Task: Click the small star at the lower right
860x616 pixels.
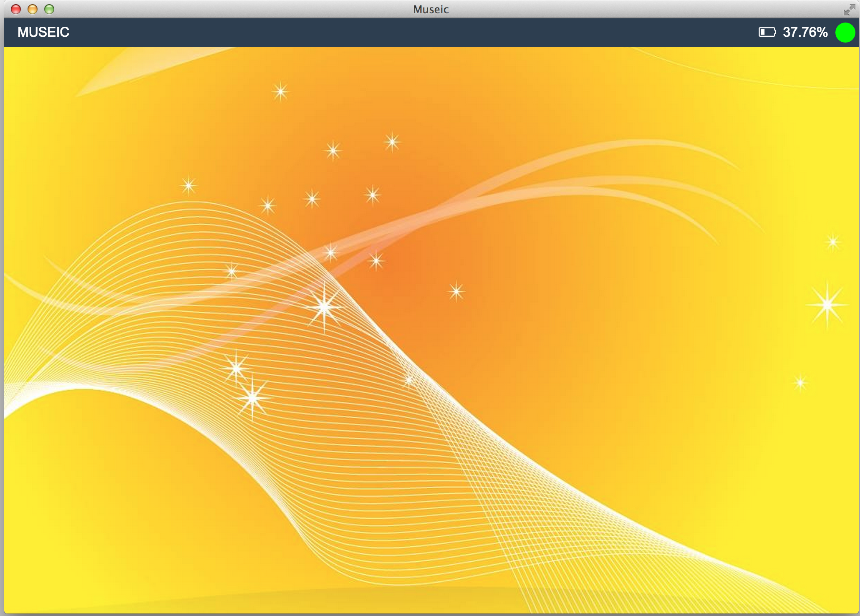Action: tap(800, 383)
